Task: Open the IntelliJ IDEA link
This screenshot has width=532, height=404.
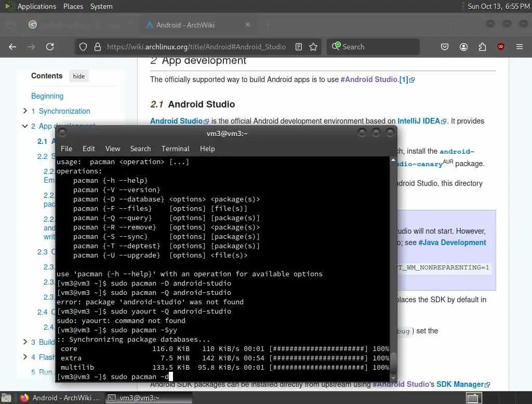Action: coord(421,121)
